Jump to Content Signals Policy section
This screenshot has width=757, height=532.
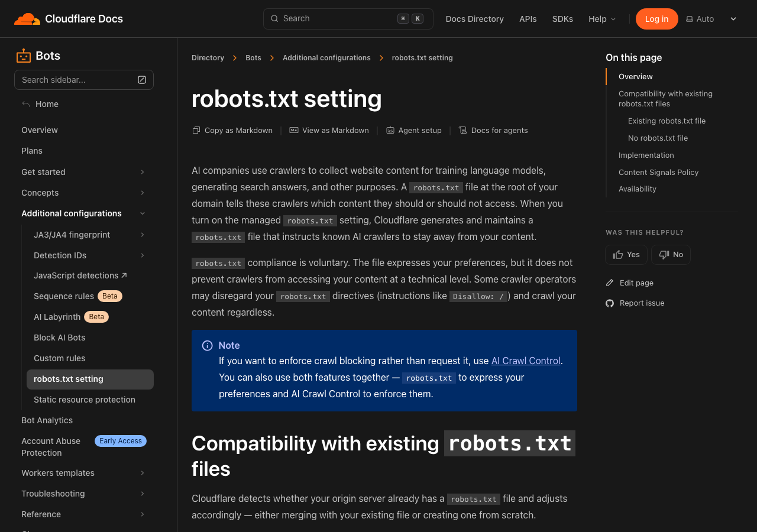[x=659, y=172]
